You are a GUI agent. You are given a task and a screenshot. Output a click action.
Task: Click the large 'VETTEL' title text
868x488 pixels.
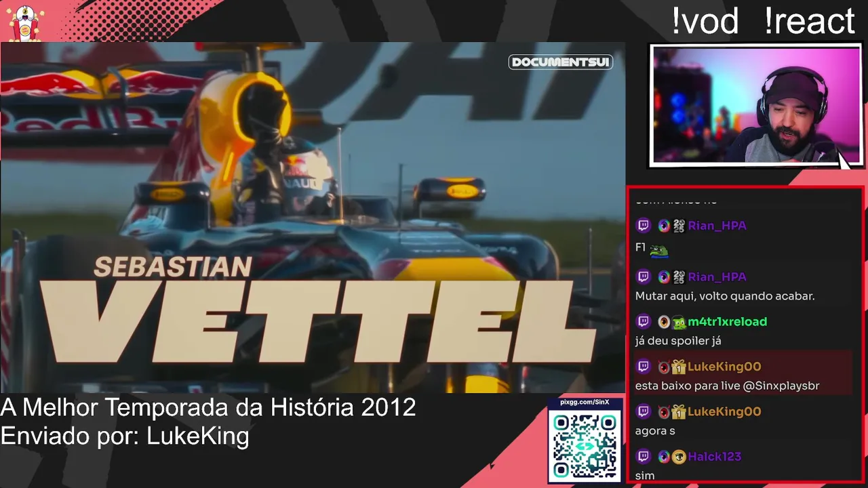click(x=318, y=321)
